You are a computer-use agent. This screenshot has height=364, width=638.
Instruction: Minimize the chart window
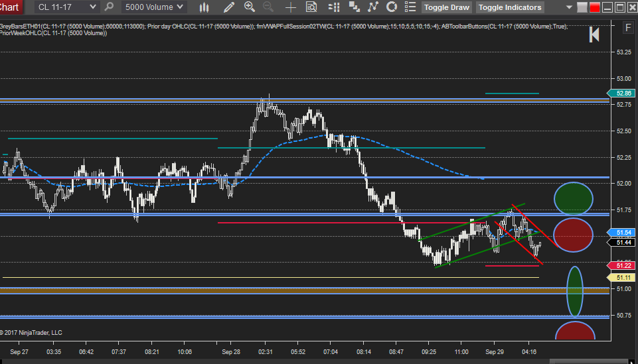(607, 7)
